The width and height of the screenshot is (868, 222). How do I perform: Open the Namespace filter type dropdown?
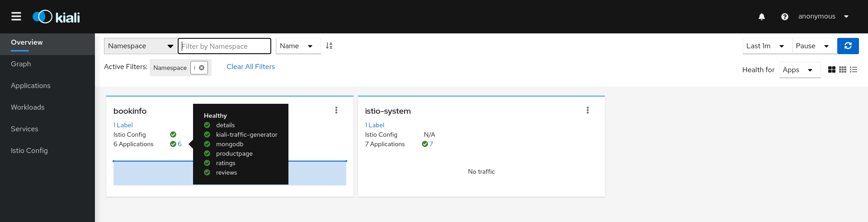click(141, 46)
